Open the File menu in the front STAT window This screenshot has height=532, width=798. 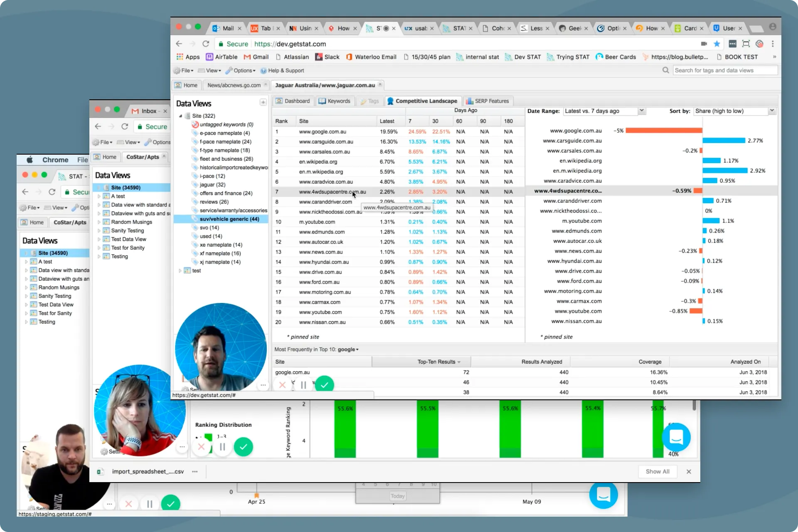click(x=184, y=71)
